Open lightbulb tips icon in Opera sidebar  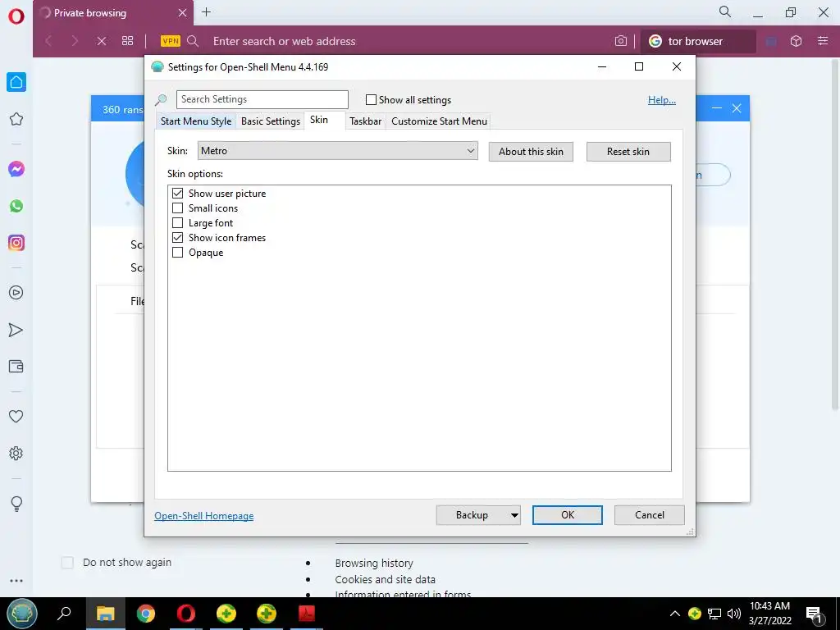(16, 504)
